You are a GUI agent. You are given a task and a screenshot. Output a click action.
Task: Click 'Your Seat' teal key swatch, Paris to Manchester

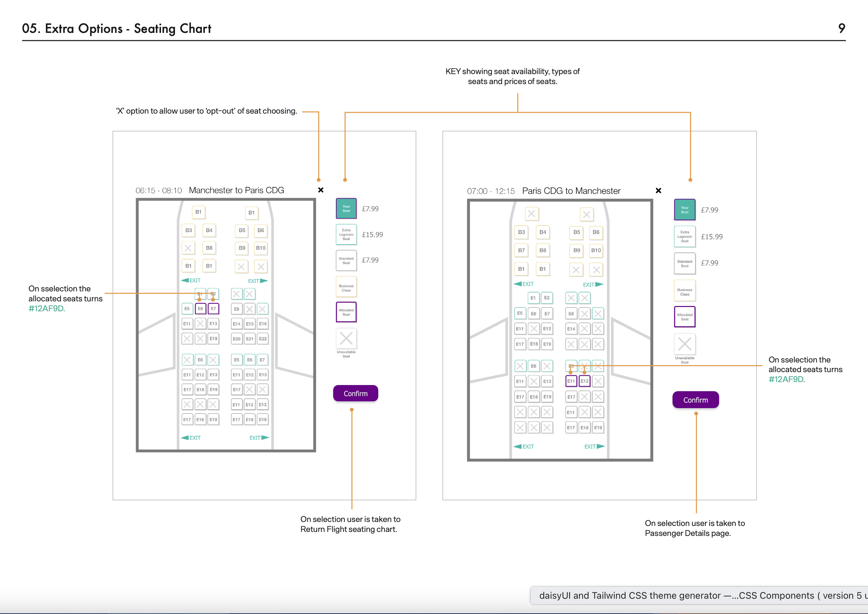pos(685,210)
